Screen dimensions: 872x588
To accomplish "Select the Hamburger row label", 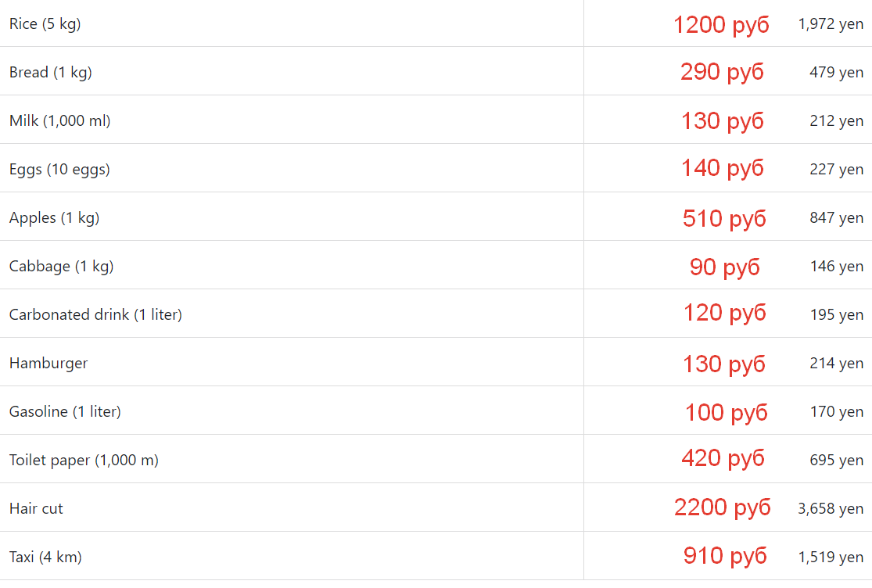I will point(48,364).
